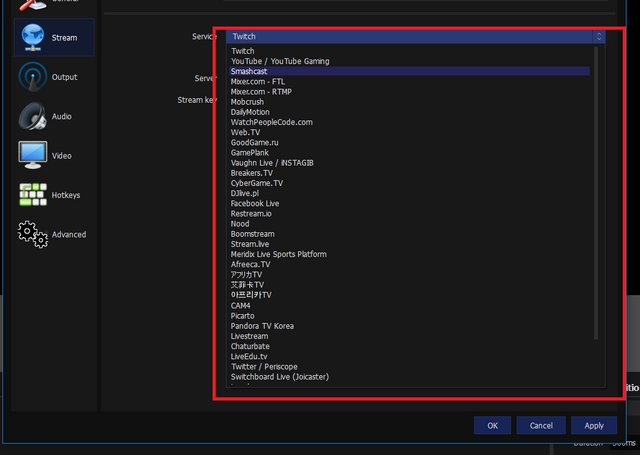640x455 pixels.
Task: Choose Twitch from the service list
Action: coord(409,51)
